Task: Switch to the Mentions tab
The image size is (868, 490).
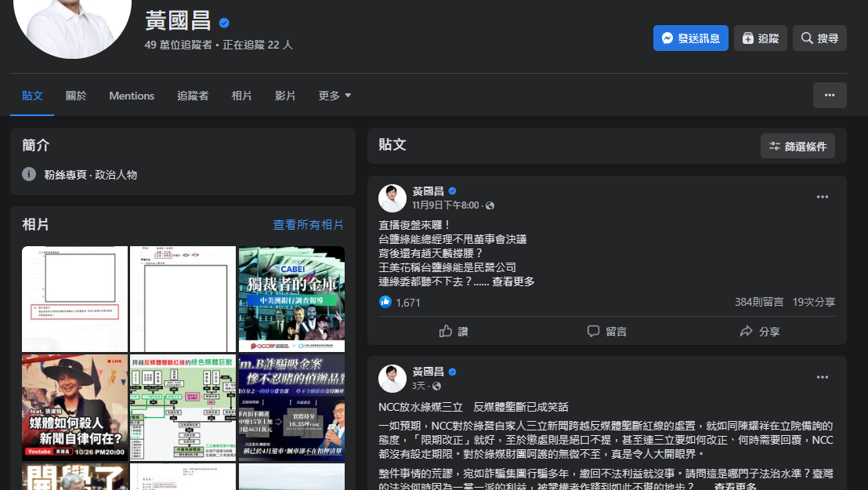Action: click(132, 96)
